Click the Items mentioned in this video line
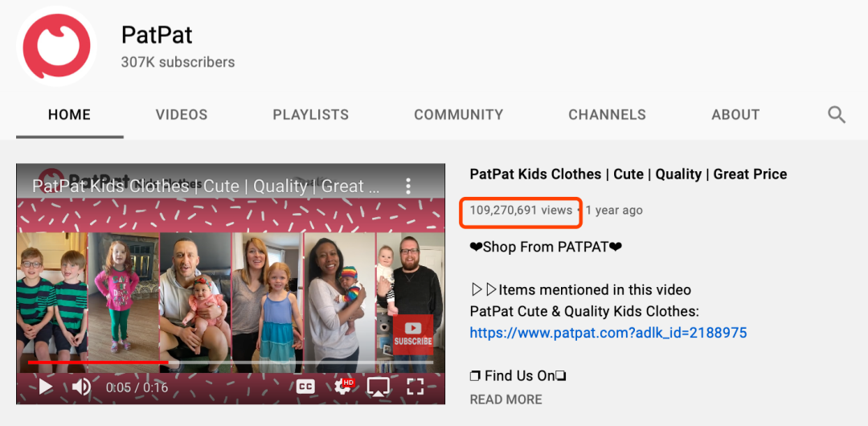868x426 pixels. (581, 289)
